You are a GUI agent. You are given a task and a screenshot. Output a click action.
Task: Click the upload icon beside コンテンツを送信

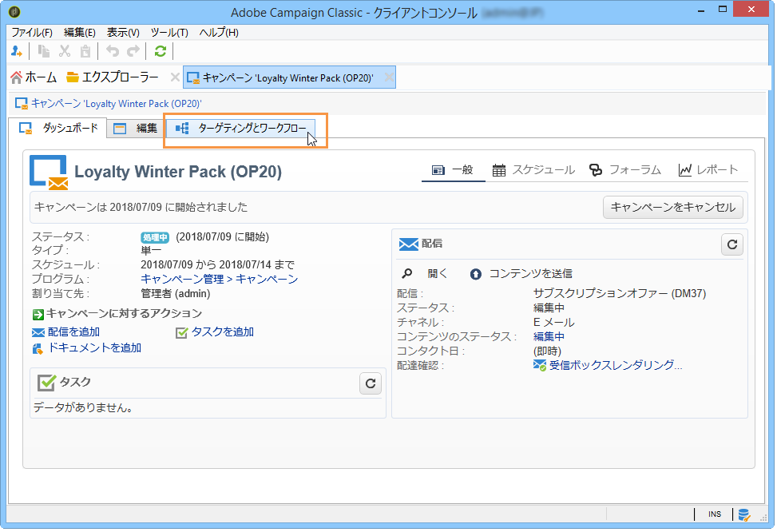(475, 274)
